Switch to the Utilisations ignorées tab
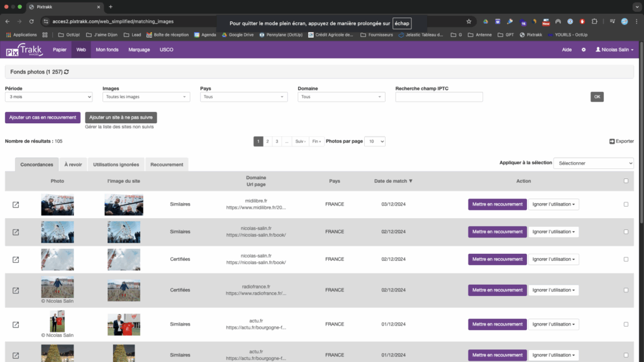The height and width of the screenshot is (362, 644). pyautogui.click(x=116, y=165)
